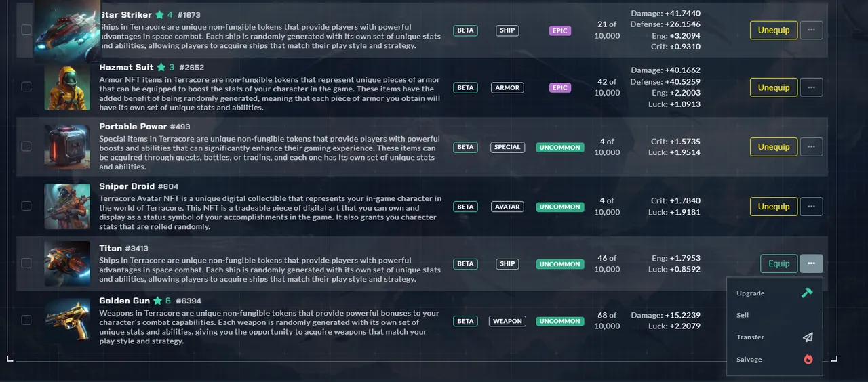Viewport: 868px width, 382px height.
Task: Unequip the Sniper Droid avatar
Action: coord(774,207)
